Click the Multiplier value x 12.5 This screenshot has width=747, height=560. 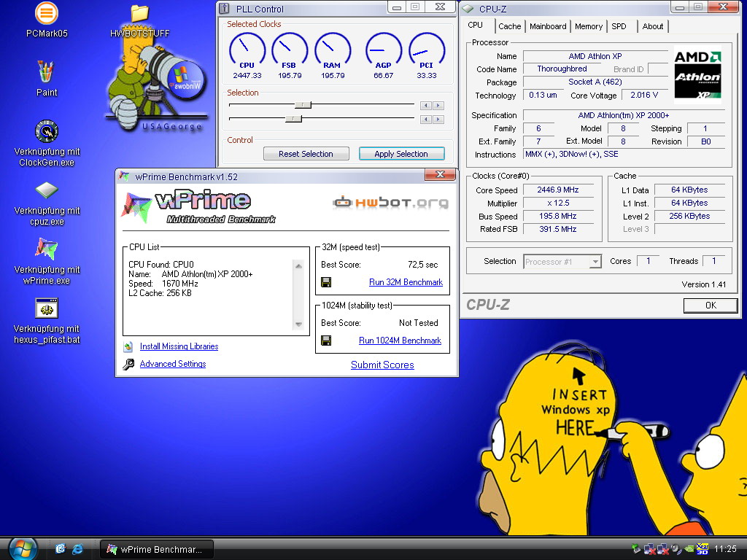click(x=558, y=203)
